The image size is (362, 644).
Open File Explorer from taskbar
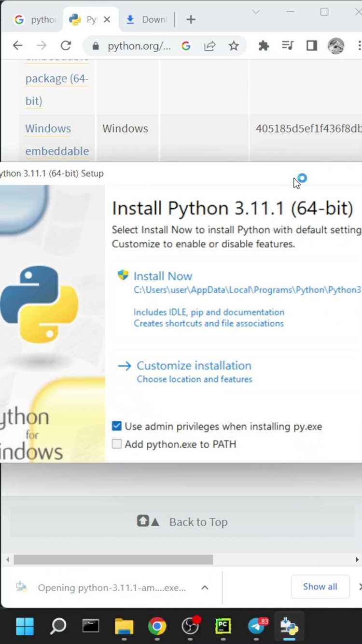(x=124, y=626)
